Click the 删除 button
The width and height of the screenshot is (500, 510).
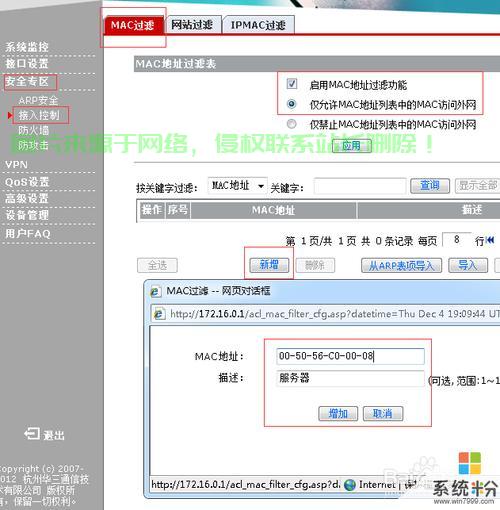point(315,266)
